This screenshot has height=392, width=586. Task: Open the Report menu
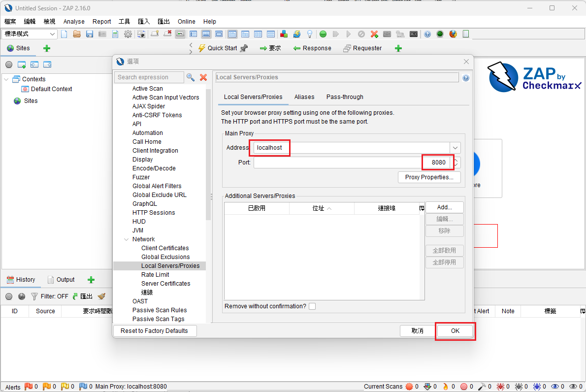click(101, 22)
